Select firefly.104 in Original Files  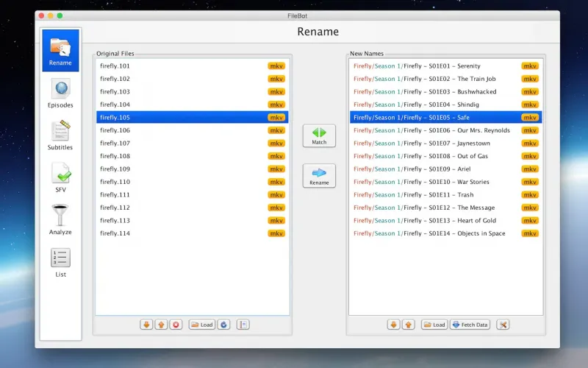pos(193,105)
